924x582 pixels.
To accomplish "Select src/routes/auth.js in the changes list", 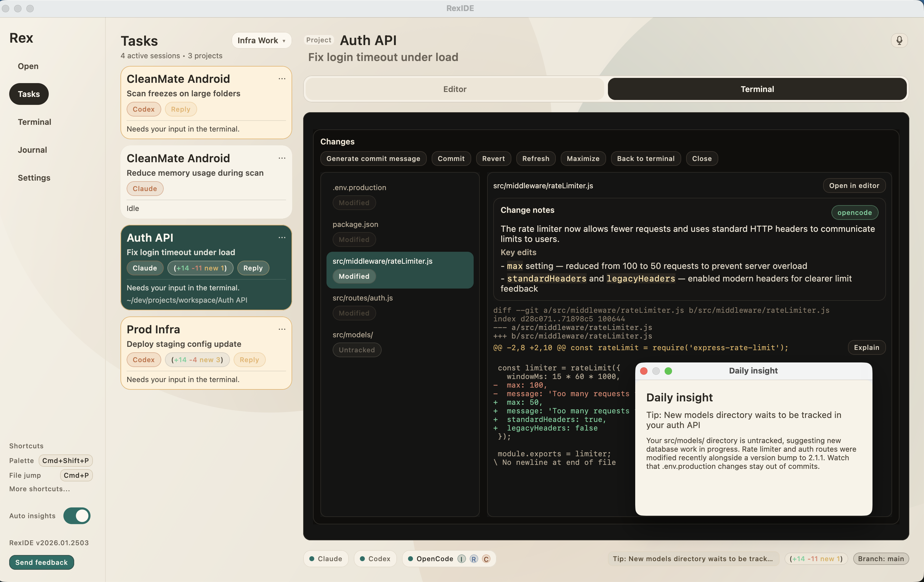I will coord(362,298).
